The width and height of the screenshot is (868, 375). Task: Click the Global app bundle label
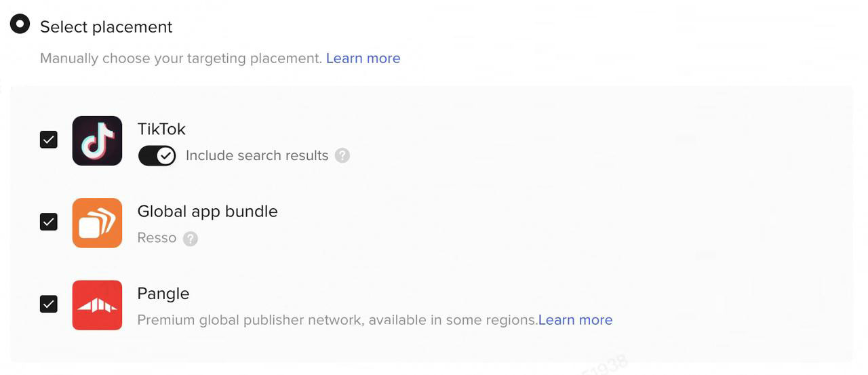click(x=208, y=212)
